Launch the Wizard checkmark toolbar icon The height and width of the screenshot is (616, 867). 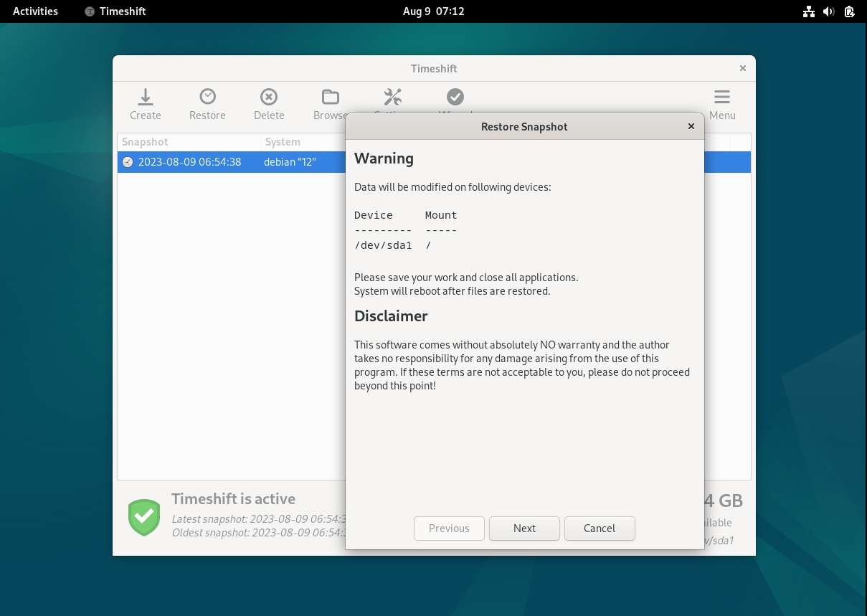[x=455, y=96]
